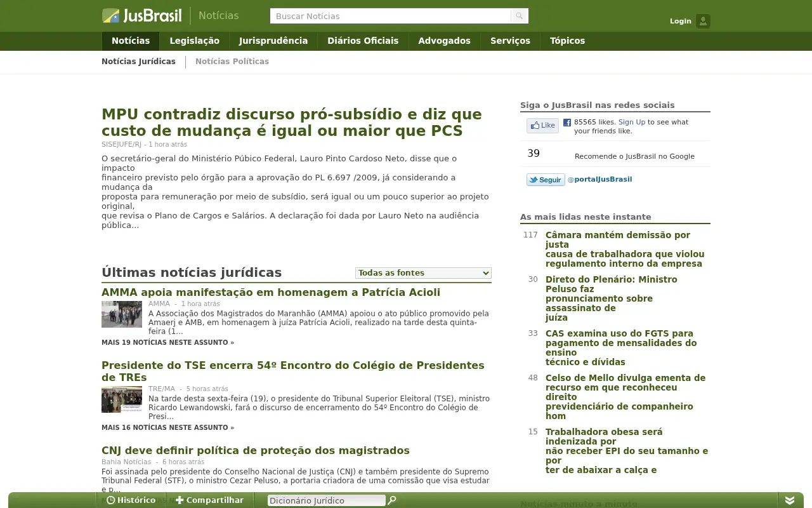
Task: Open Câmara mantém demissão por justa article
Action: [625, 249]
